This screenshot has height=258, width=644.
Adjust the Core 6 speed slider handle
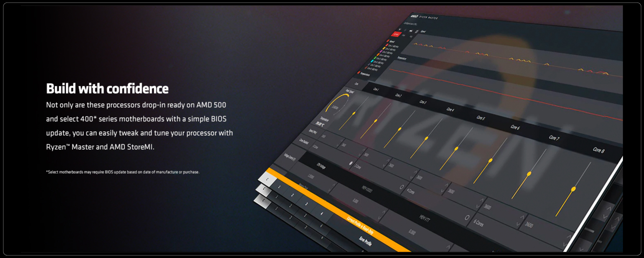pyautogui.click(x=490, y=160)
